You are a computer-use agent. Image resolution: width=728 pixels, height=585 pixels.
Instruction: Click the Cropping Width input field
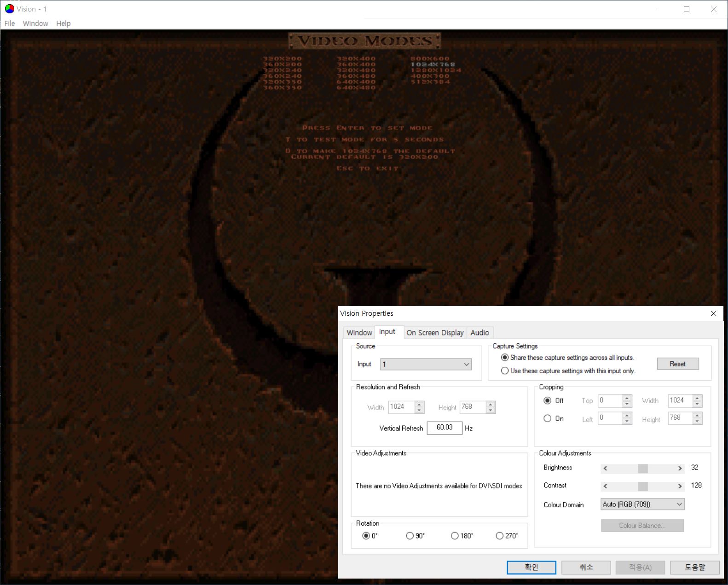coord(680,400)
